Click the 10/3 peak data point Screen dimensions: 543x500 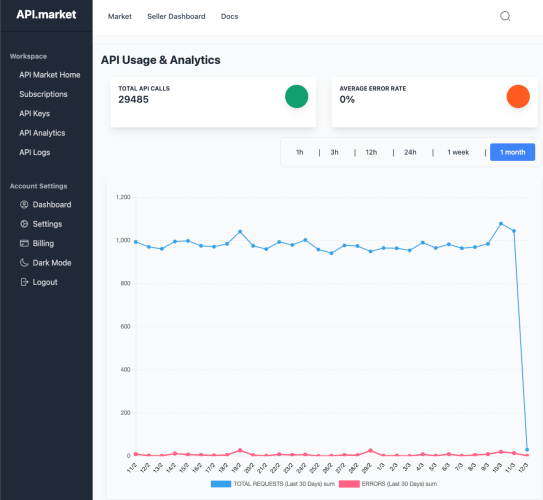pyautogui.click(x=501, y=224)
